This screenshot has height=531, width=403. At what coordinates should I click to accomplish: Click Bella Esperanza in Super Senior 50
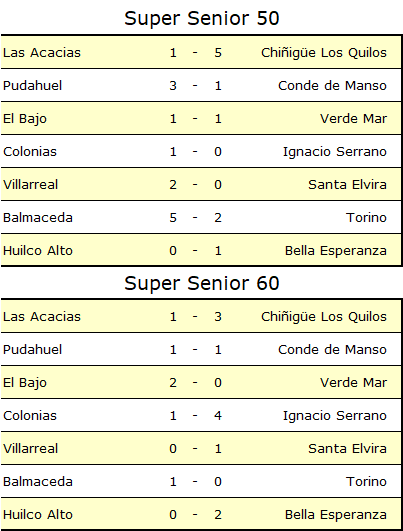coord(336,251)
